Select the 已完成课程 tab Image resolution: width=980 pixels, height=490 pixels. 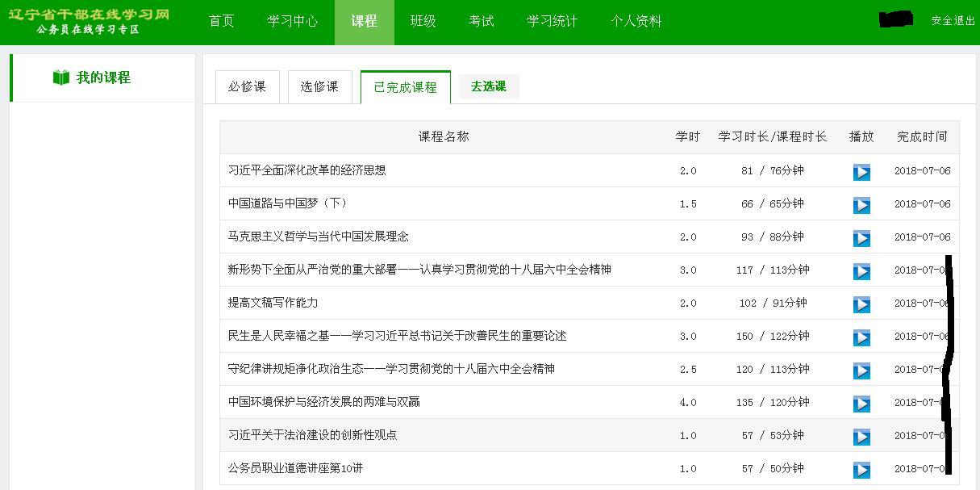click(x=405, y=87)
